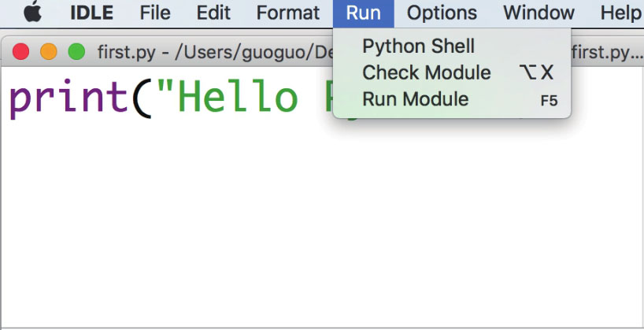The image size is (644, 330).
Task: Maximize first.py window with green button
Action: pos(76,52)
